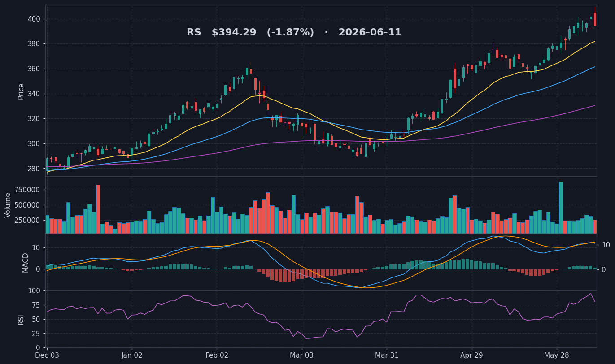Click the RSI 100 tick label

pyautogui.click(x=34, y=290)
